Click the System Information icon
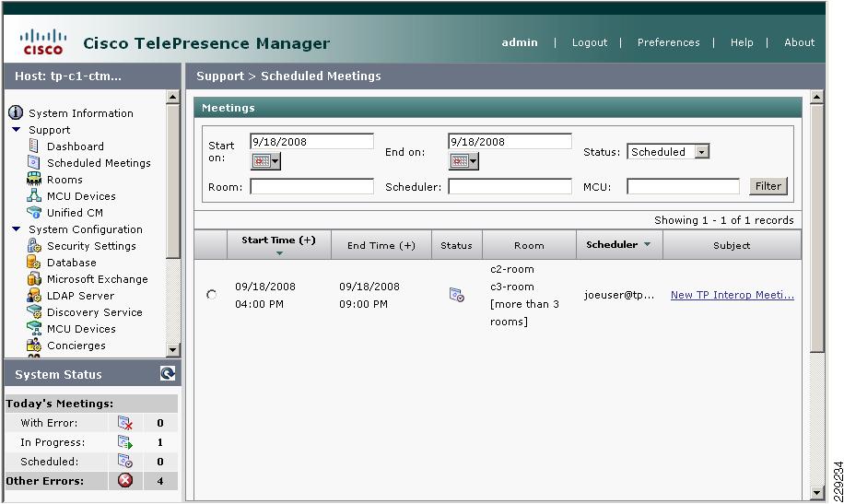Image resolution: width=844 pixels, height=504 pixels. [x=16, y=112]
